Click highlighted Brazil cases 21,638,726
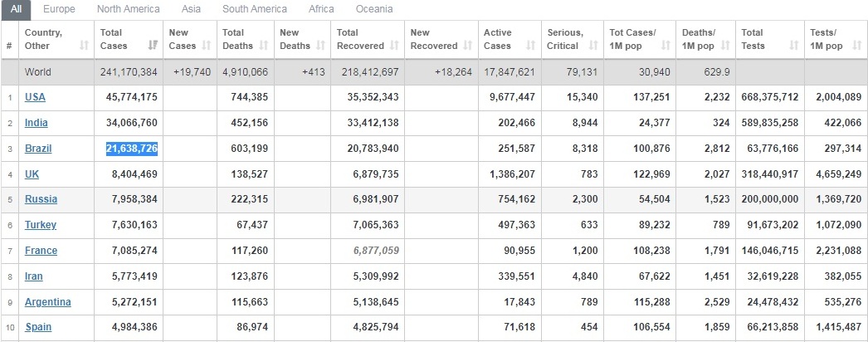Screen dimensions: 868x342 point(132,149)
